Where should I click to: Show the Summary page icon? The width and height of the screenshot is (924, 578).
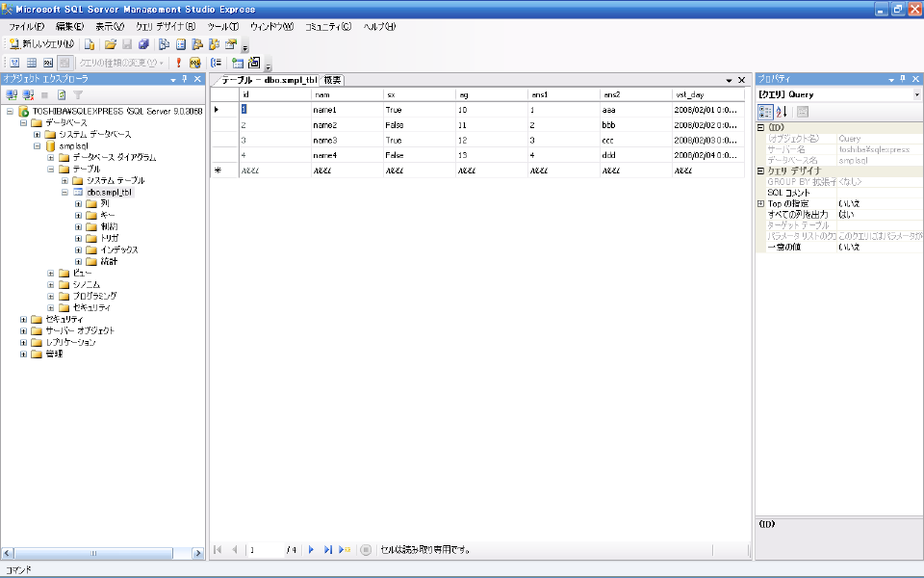[x=181, y=44]
